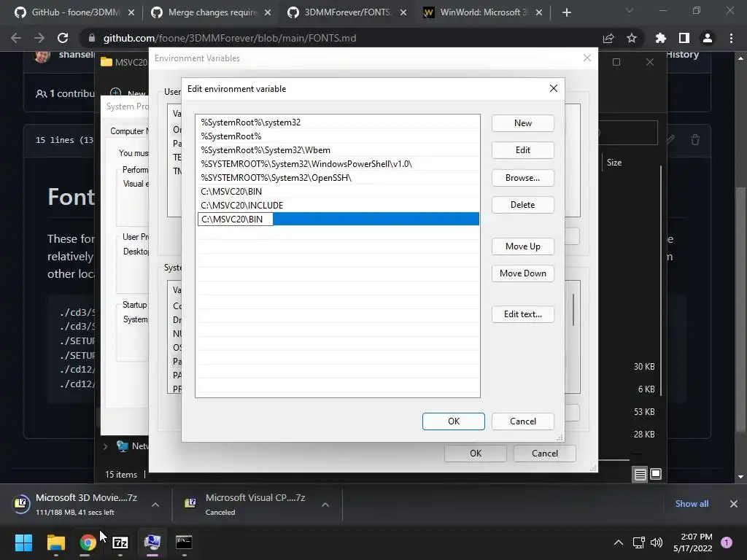Show hidden system tray icons
Viewport: 747px width, 560px height.
(619, 542)
